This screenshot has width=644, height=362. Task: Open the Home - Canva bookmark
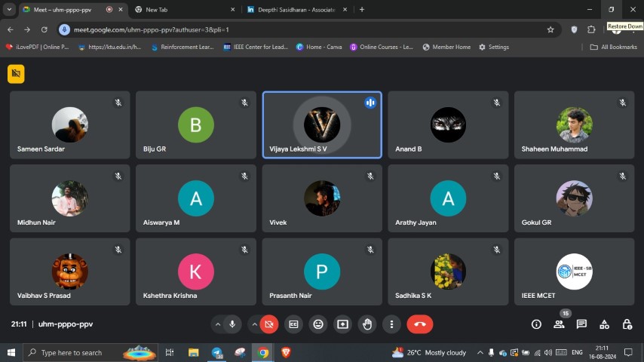(319, 47)
